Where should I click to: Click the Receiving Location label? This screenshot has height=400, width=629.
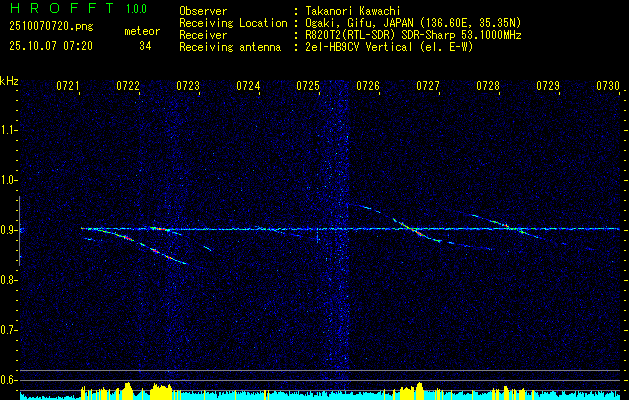point(233,23)
